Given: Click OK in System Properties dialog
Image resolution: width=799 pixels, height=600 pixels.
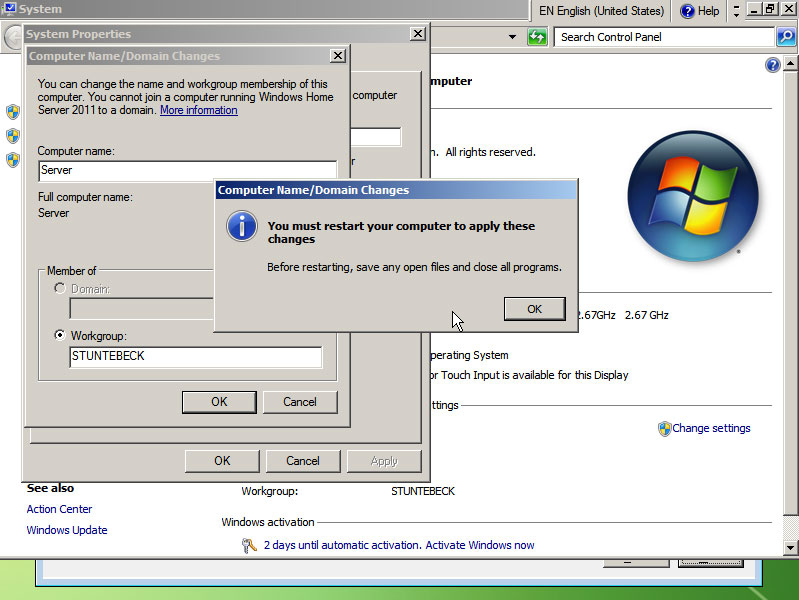Looking at the screenshot, I should pos(222,461).
